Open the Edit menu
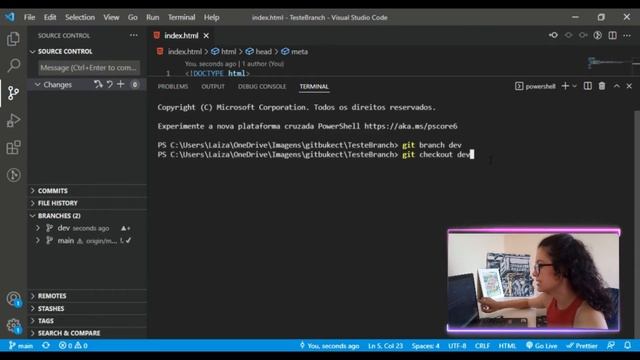The width and height of the screenshot is (640, 360). [x=50, y=17]
